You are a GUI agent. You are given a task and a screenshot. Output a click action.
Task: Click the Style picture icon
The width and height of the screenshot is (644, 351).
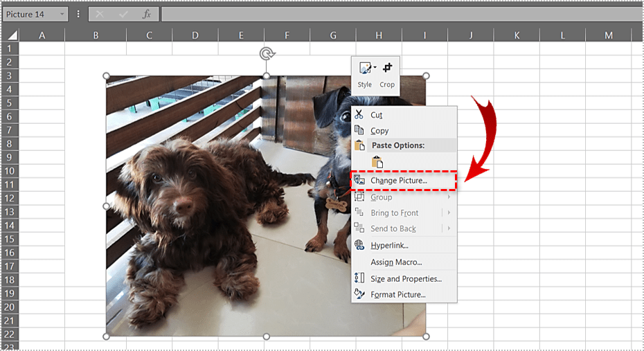pos(364,69)
